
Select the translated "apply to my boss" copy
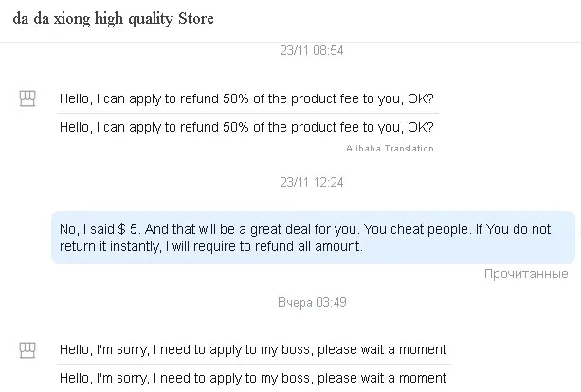(x=252, y=378)
